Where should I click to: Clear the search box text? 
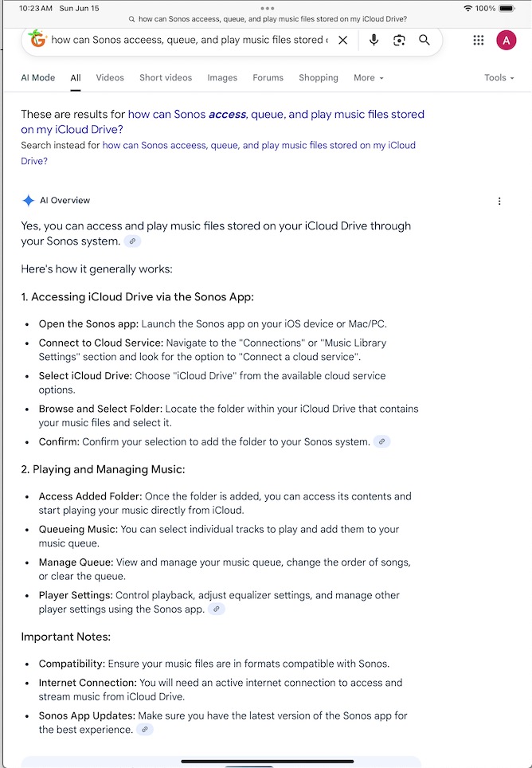(x=343, y=40)
